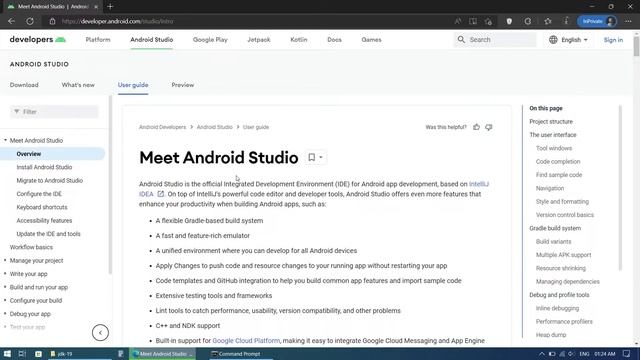Image resolution: width=640 pixels, height=360 pixels.
Task: Open the notification center icon
Action: pyautogui.click(x=627, y=354)
